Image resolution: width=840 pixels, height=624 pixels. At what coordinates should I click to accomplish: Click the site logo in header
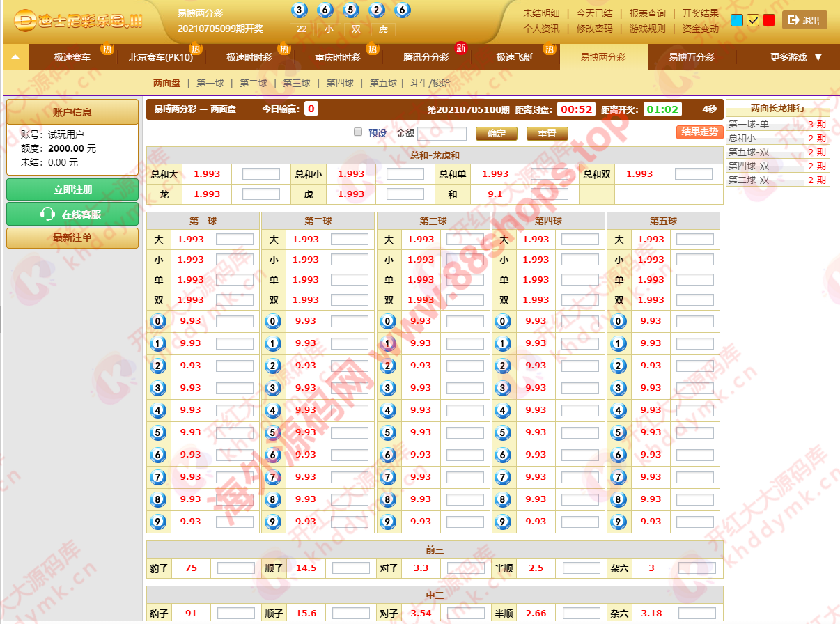coord(78,21)
